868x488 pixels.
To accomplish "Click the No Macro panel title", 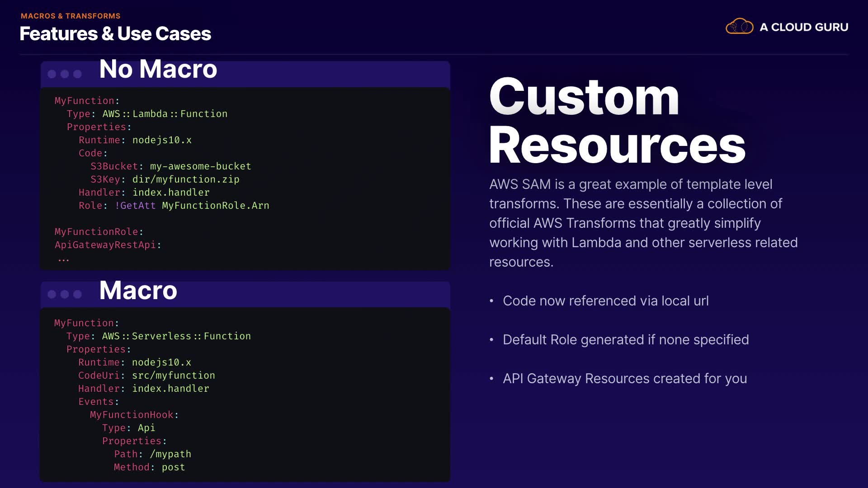I will coord(158,69).
